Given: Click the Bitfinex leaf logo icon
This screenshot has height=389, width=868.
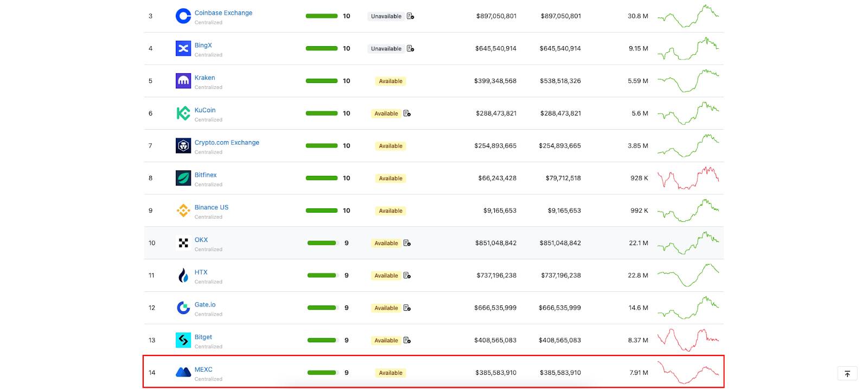Looking at the screenshot, I should pos(183,178).
